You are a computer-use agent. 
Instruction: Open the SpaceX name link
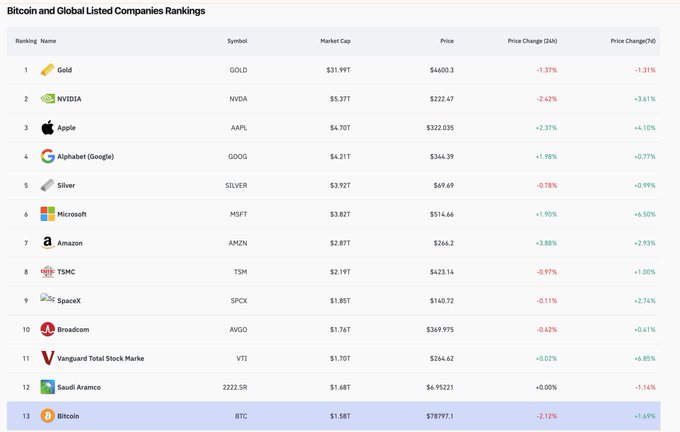(69, 301)
